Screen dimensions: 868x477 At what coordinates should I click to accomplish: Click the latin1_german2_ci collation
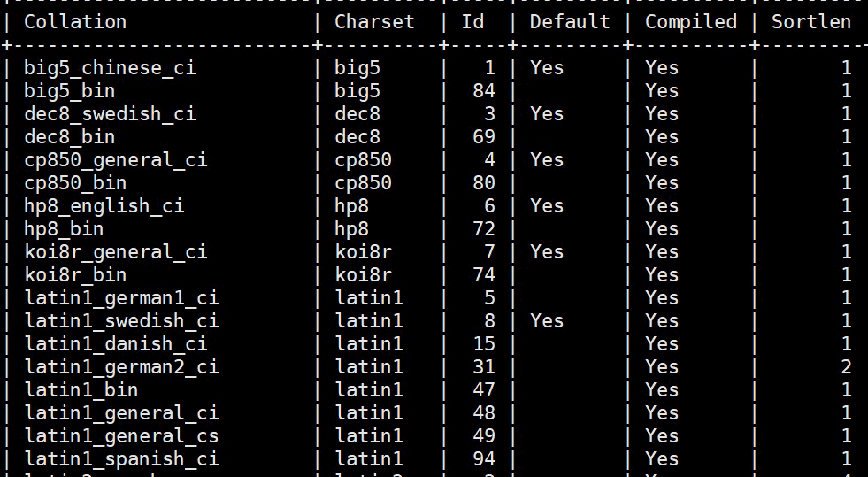click(121, 366)
